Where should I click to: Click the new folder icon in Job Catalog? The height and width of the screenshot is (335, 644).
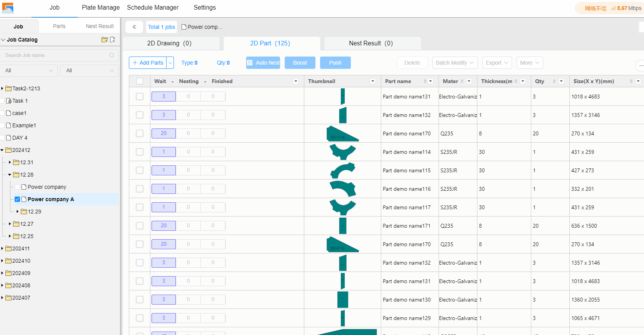coord(104,40)
